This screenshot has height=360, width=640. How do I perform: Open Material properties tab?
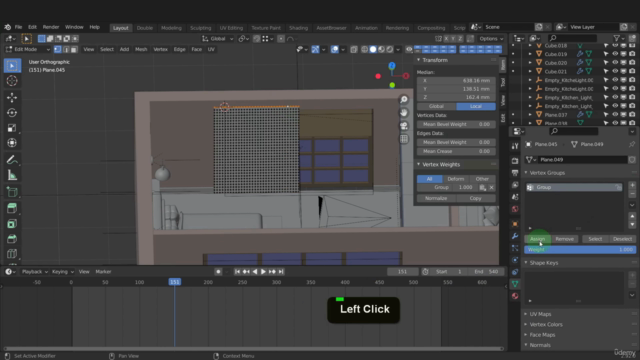coord(515,296)
